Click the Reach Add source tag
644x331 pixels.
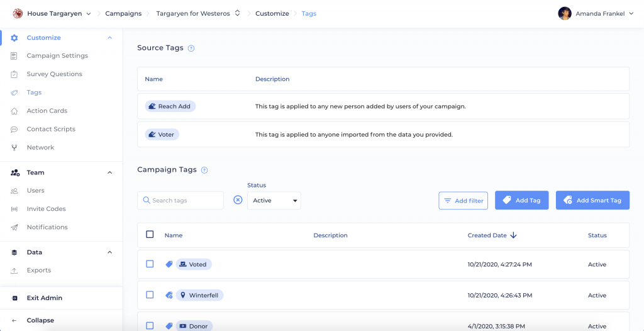point(170,106)
